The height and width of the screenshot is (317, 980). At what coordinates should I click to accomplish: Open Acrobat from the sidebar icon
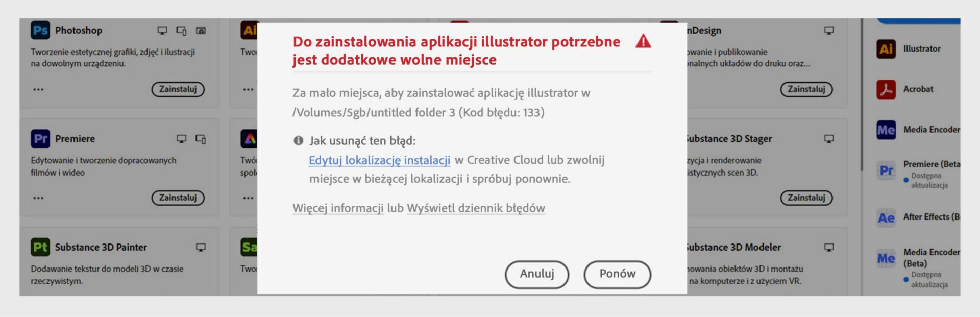click(886, 89)
